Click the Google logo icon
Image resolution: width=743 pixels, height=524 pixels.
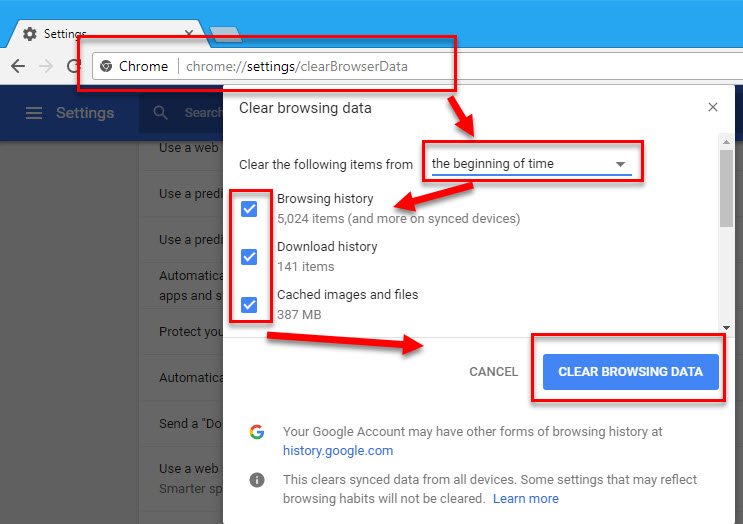tap(257, 432)
